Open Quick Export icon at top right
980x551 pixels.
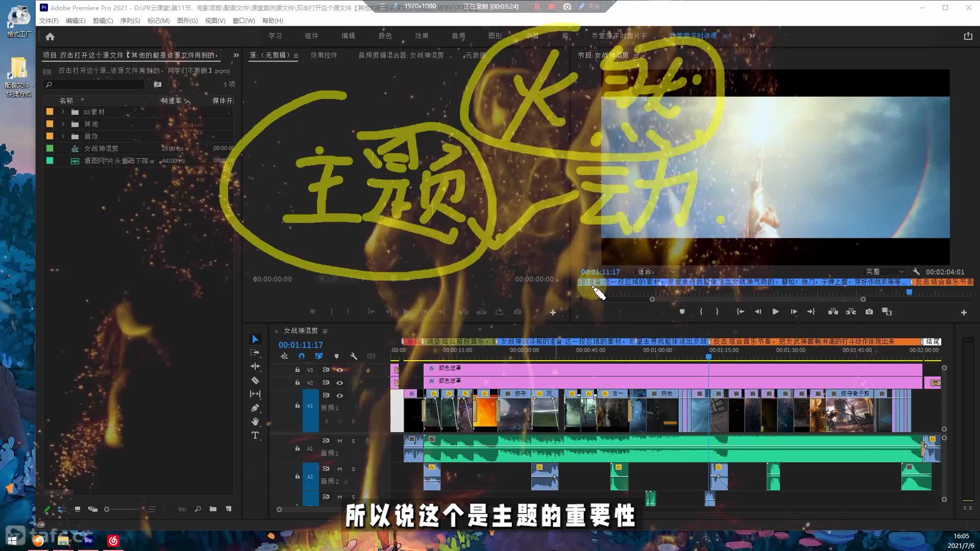click(968, 36)
